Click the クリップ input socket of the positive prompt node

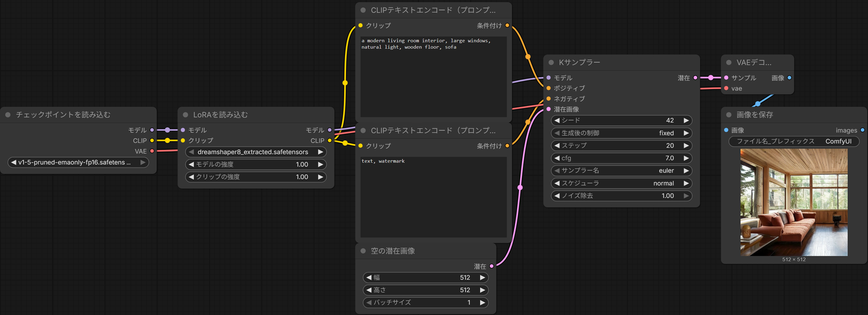pyautogui.click(x=360, y=26)
